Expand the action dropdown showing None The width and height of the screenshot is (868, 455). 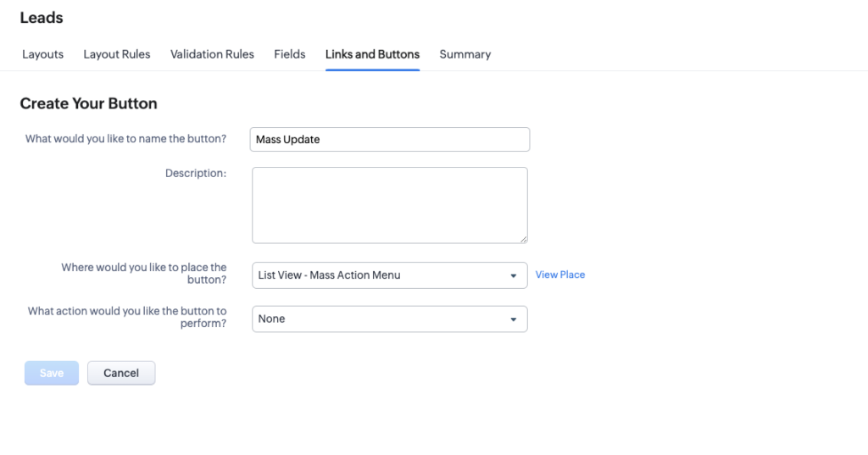pyautogui.click(x=381, y=319)
